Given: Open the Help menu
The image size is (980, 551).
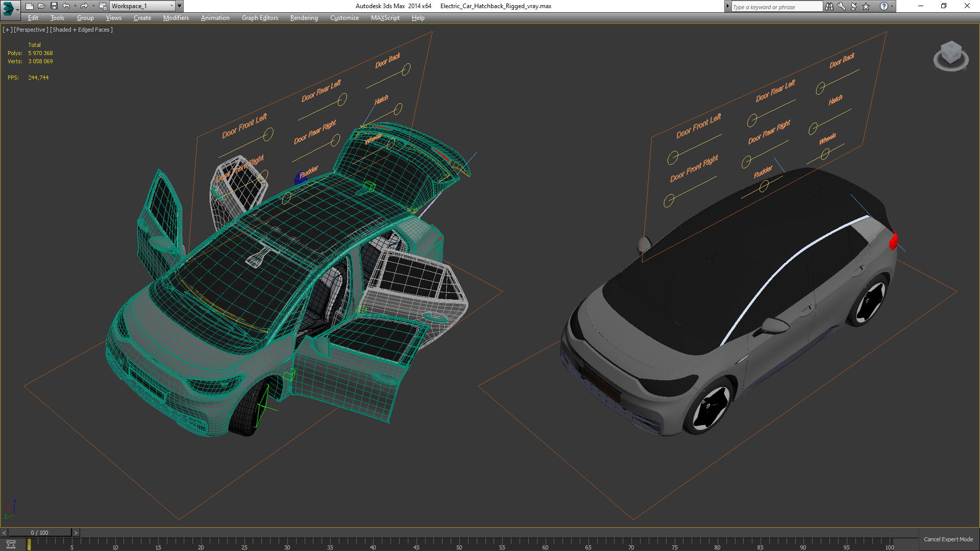Looking at the screenshot, I should pos(418,18).
